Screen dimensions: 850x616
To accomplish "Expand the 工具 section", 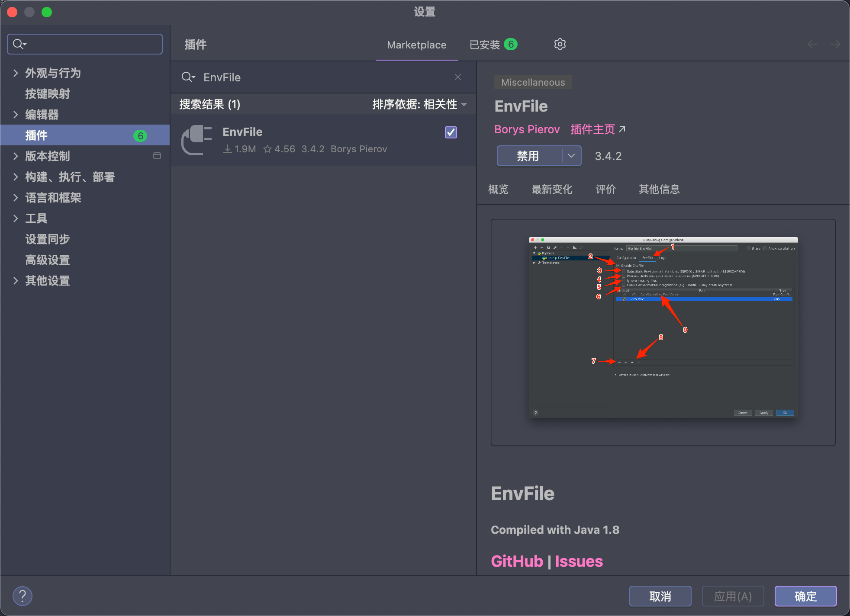I will (x=16, y=218).
